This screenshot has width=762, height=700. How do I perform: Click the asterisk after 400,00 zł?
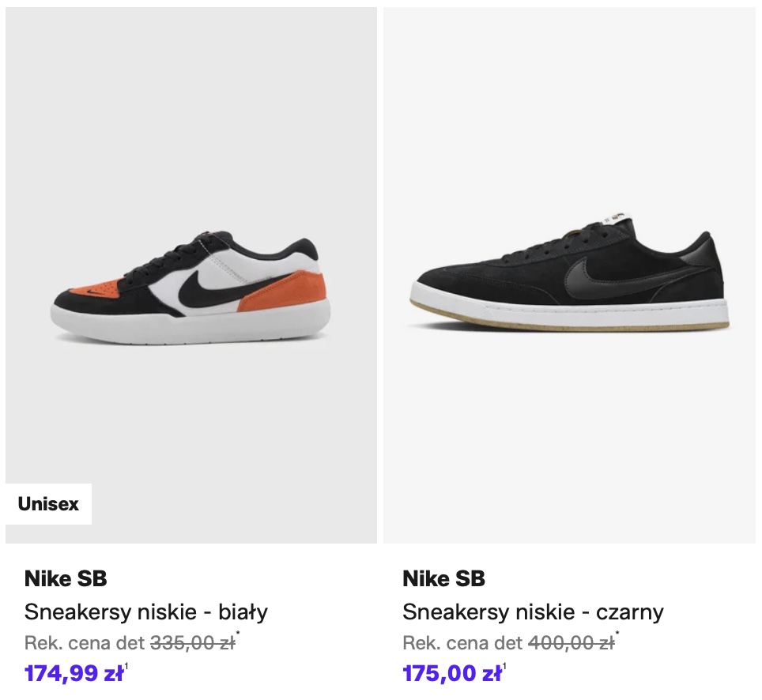pyautogui.click(x=617, y=634)
